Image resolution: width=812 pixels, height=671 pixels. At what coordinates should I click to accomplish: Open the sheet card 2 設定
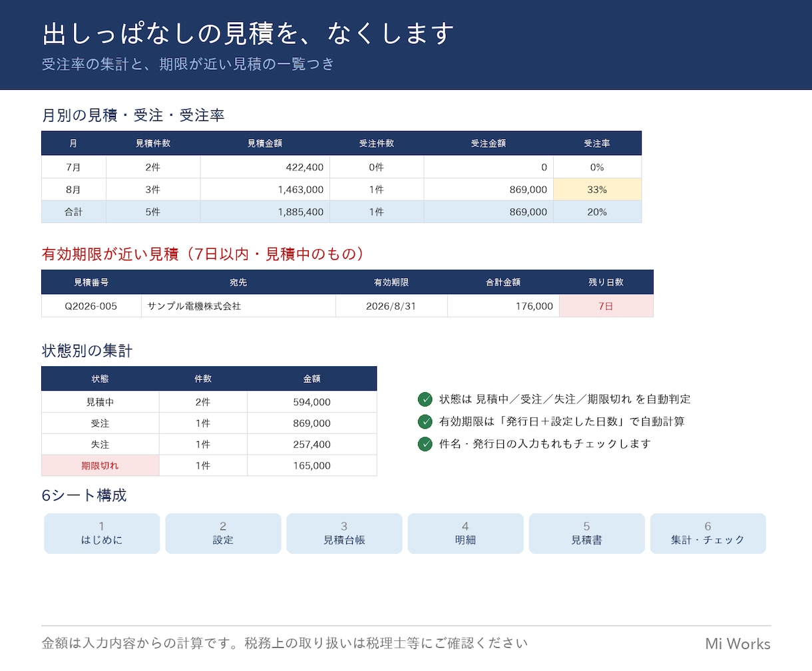coord(223,533)
